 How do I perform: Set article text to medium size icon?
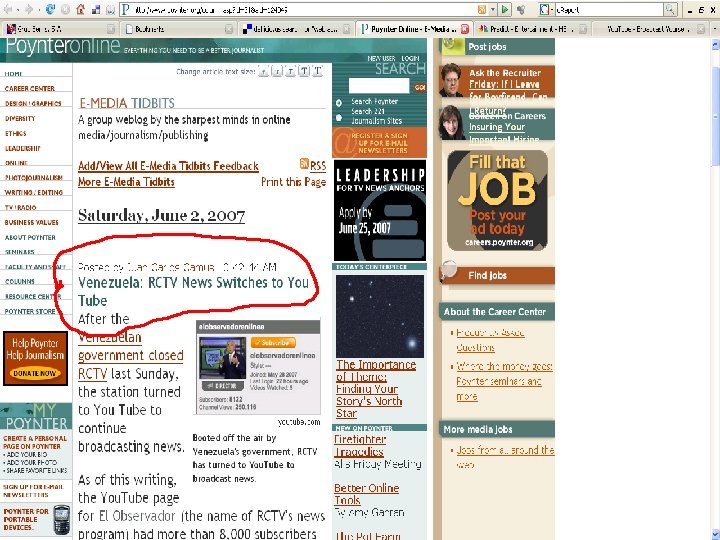290,71
